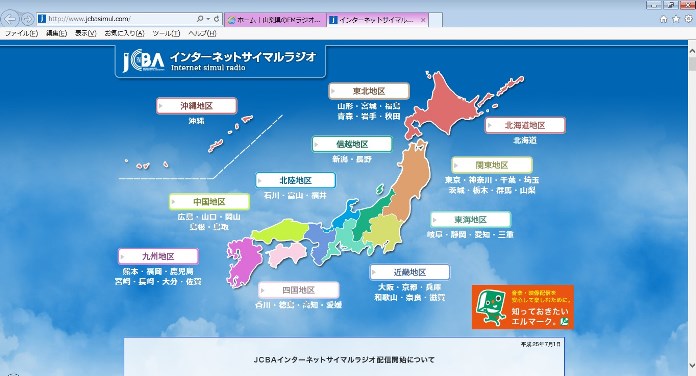Click inside the URL address field
The image size is (696, 376).
coord(120,19)
